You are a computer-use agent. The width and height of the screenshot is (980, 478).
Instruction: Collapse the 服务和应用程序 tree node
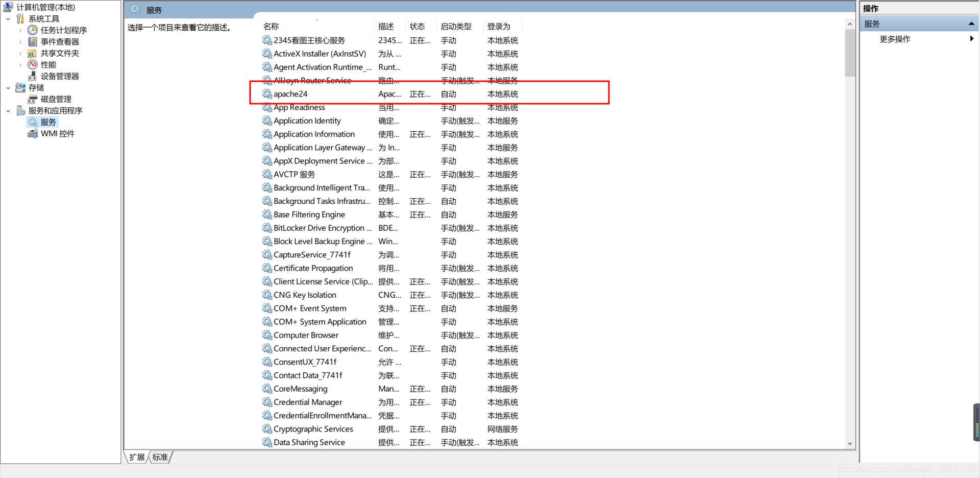tap(8, 111)
